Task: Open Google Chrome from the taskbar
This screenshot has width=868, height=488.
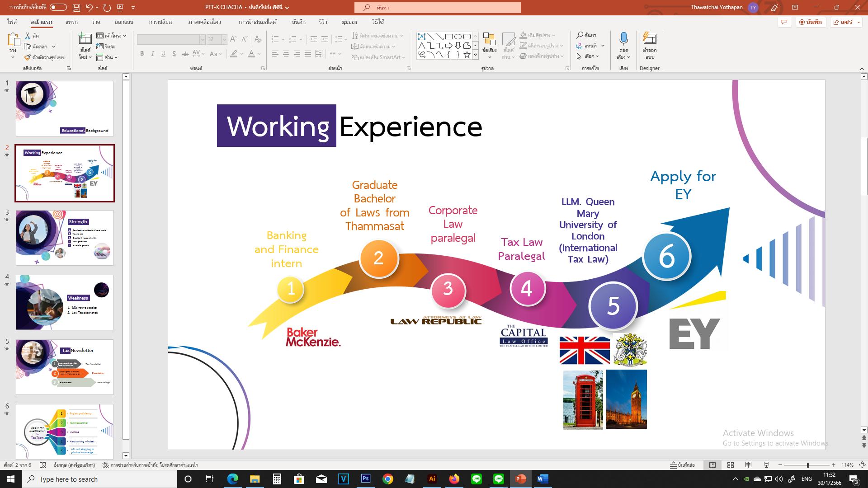Action: click(x=388, y=479)
